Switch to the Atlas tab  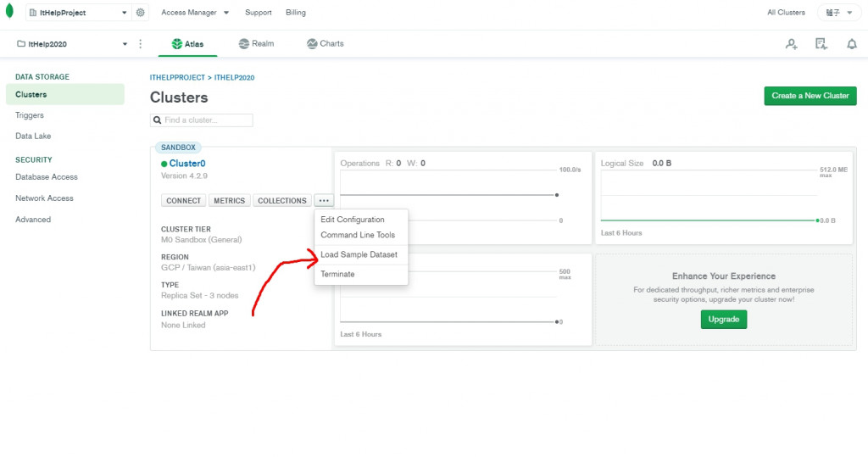[x=187, y=44]
